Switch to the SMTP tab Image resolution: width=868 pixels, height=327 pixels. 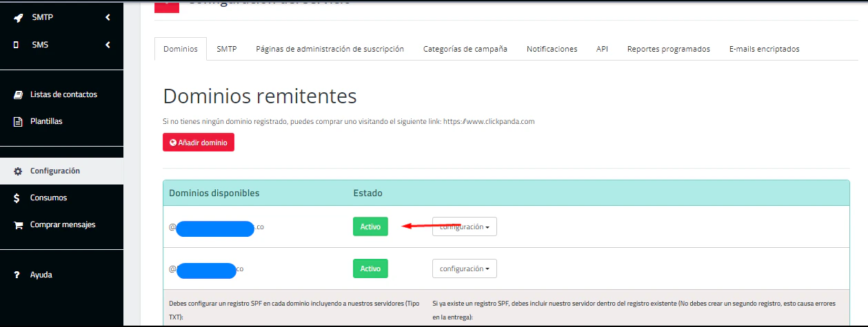pyautogui.click(x=227, y=49)
